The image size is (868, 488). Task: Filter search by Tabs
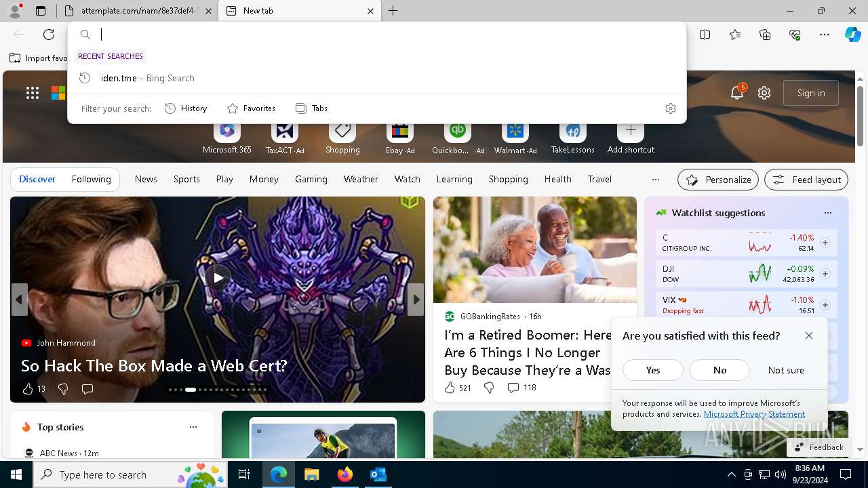311,108
